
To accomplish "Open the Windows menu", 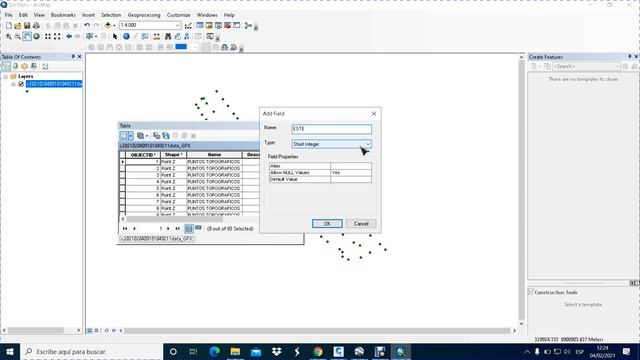I will (207, 15).
